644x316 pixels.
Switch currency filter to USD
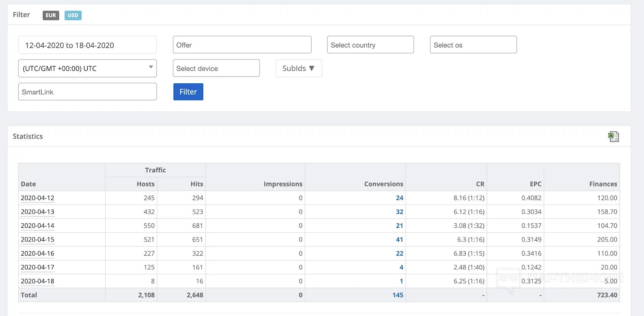pos(73,15)
